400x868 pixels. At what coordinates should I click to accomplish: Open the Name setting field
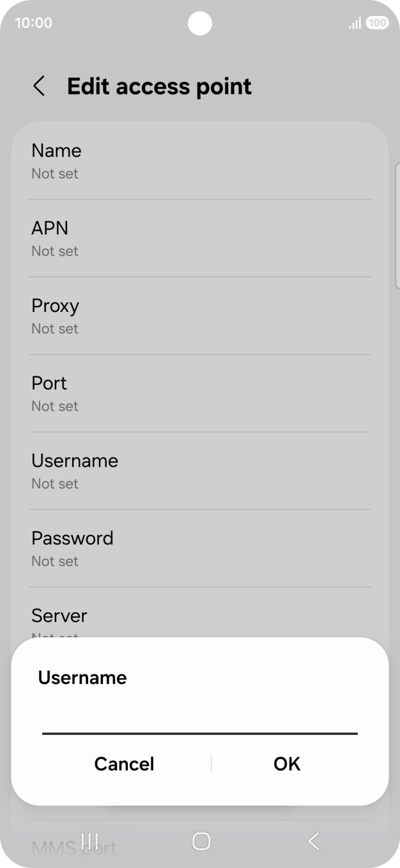coord(200,160)
